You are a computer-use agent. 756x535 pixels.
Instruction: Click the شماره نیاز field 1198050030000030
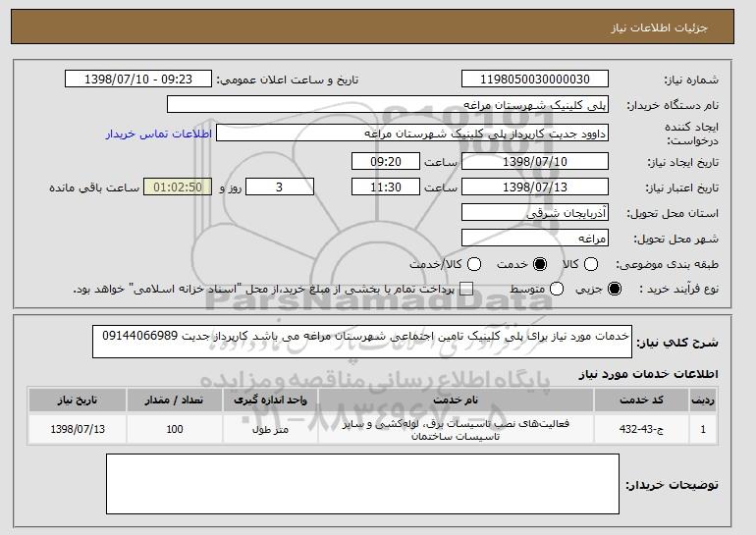pos(535,80)
